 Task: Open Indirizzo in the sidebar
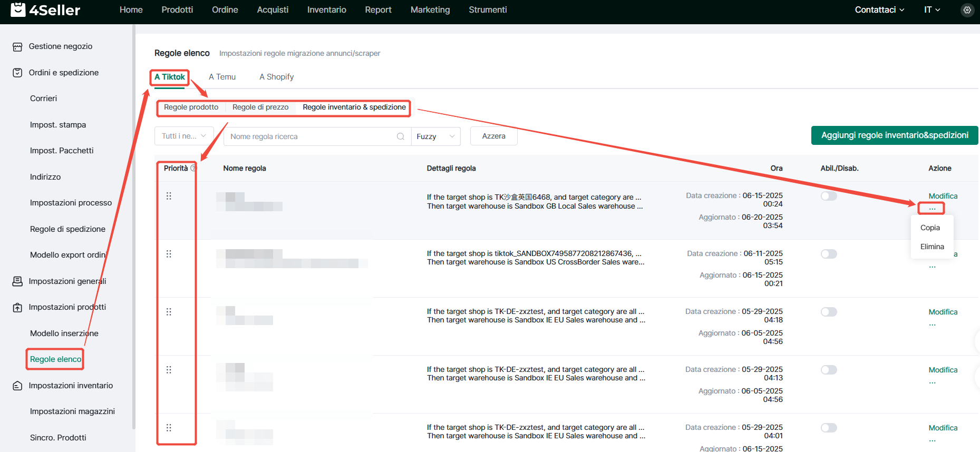45,177
